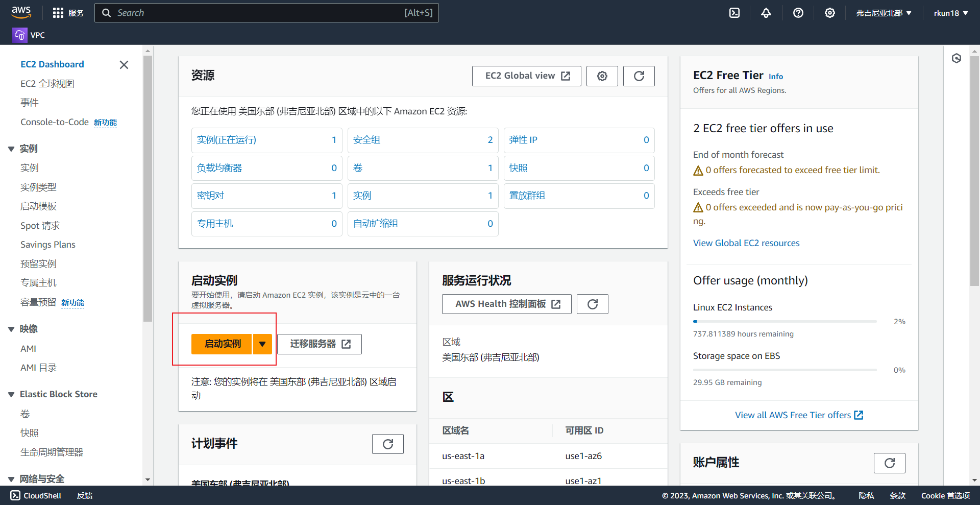Click 反馈 in the footer
The image size is (980, 505).
pyautogui.click(x=85, y=495)
